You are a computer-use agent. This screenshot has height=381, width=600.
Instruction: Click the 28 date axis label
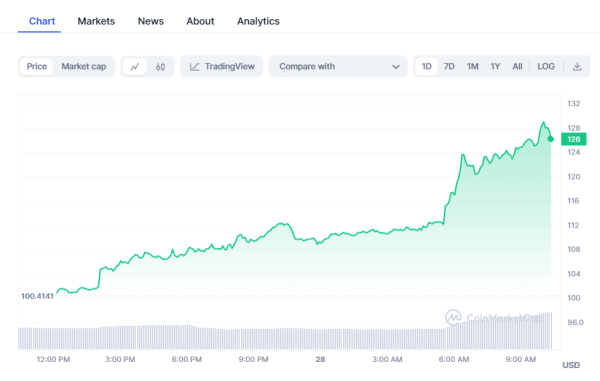click(320, 360)
